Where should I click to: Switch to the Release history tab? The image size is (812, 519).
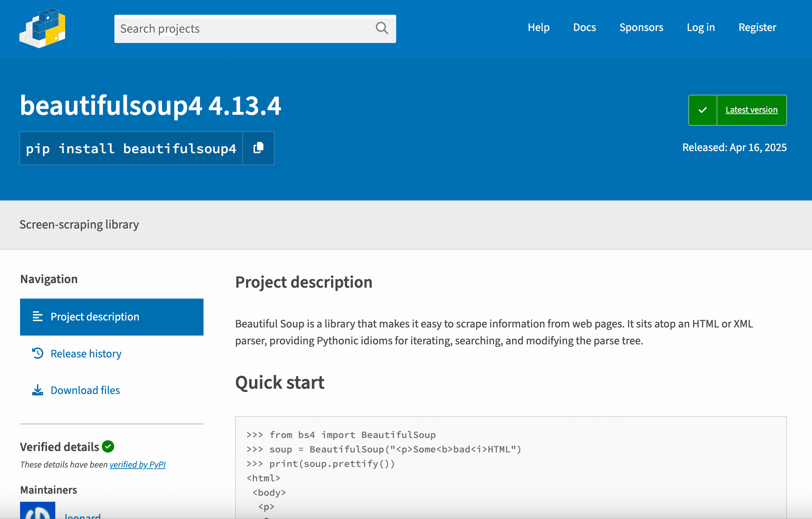(112, 354)
